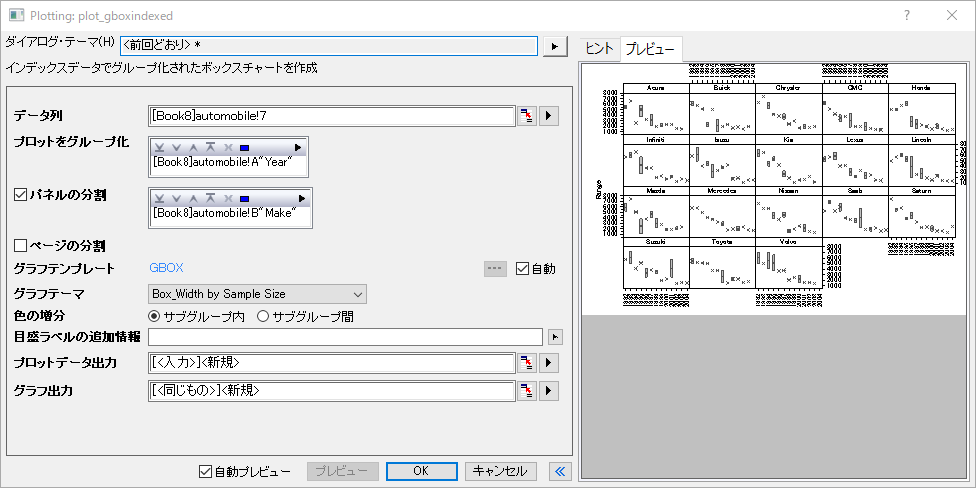The width and height of the screenshot is (976, 488).
Task: Switch to the プレビュー tab
Action: (650, 49)
